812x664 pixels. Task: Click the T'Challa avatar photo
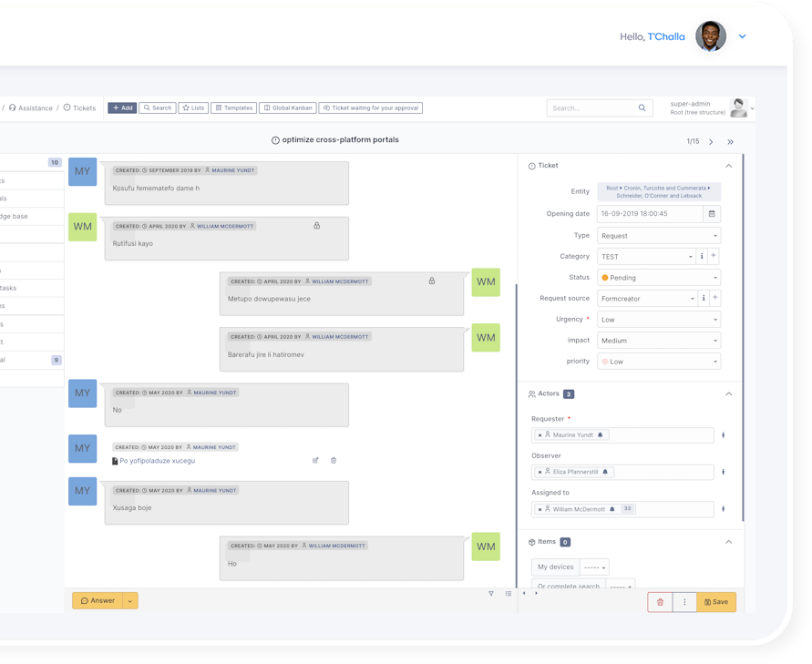point(711,36)
